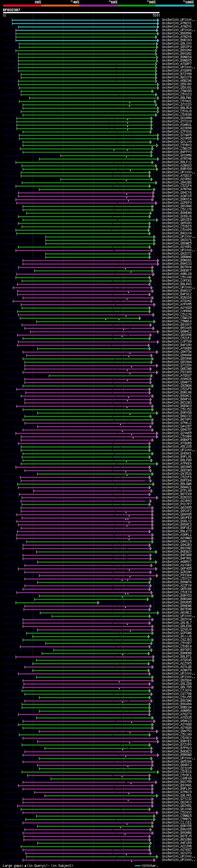The image size is (197, 868).
Task: Select the UniRef100_Q9AT54 label
Action: pyautogui.click(x=177, y=351)
